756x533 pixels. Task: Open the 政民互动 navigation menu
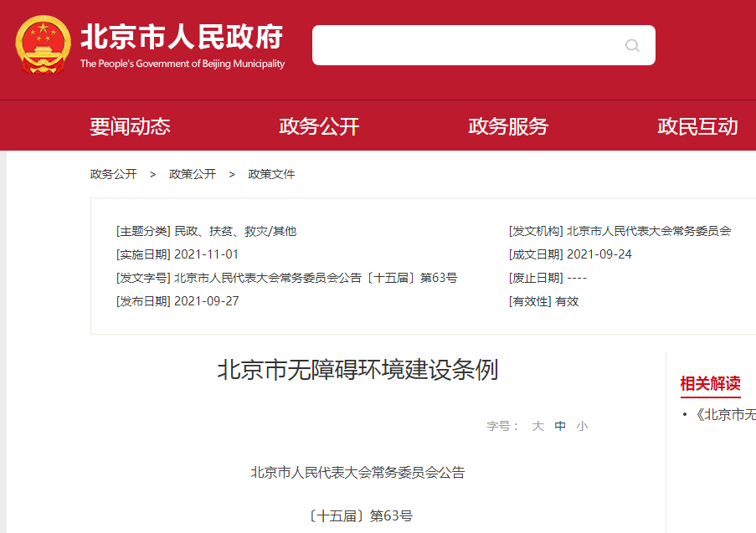[697, 126]
